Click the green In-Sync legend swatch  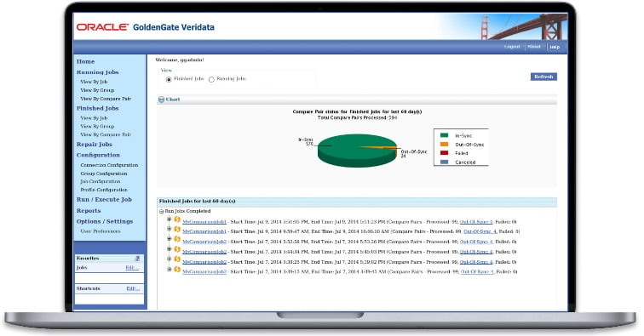coord(444,135)
